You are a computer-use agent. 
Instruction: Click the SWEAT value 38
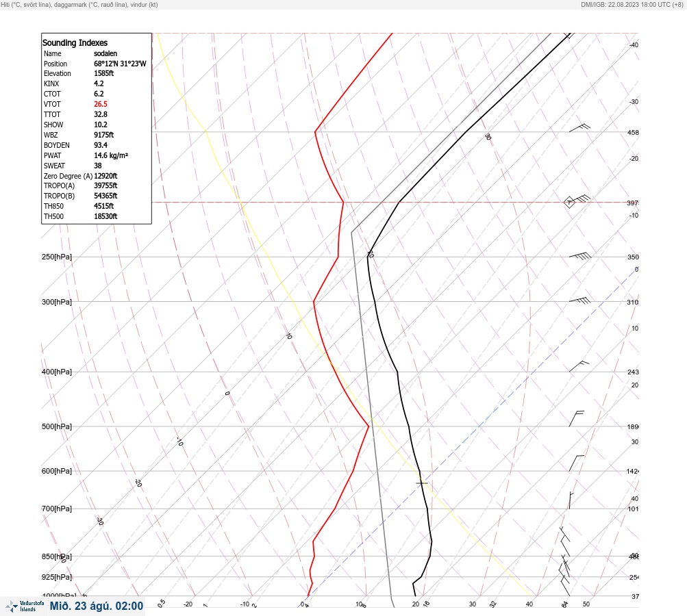(x=98, y=166)
